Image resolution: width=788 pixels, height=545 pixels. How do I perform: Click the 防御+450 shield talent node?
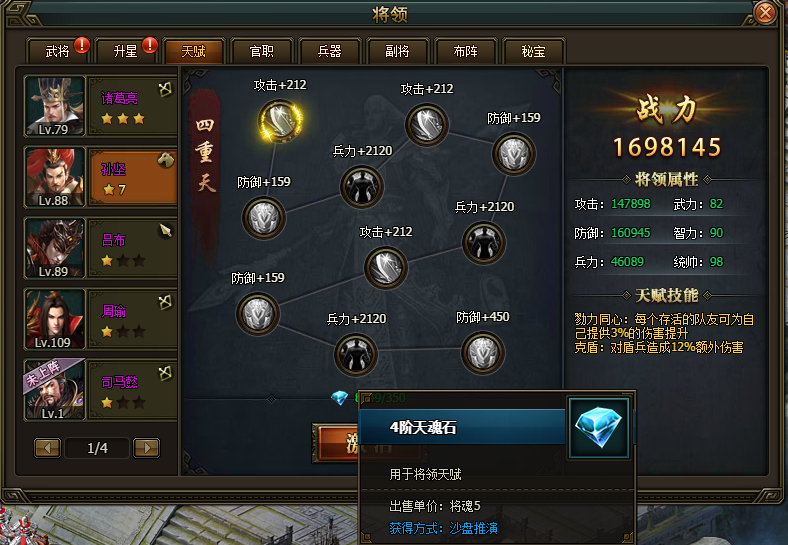[x=482, y=353]
